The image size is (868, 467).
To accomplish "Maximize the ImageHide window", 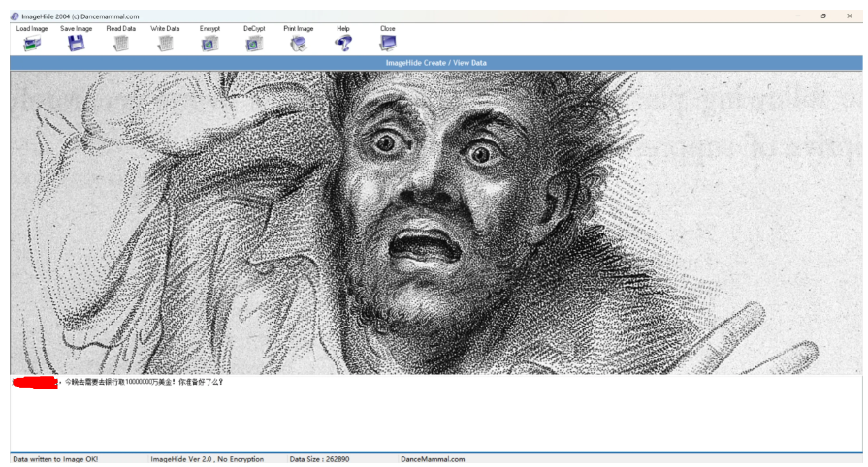I will [x=823, y=16].
